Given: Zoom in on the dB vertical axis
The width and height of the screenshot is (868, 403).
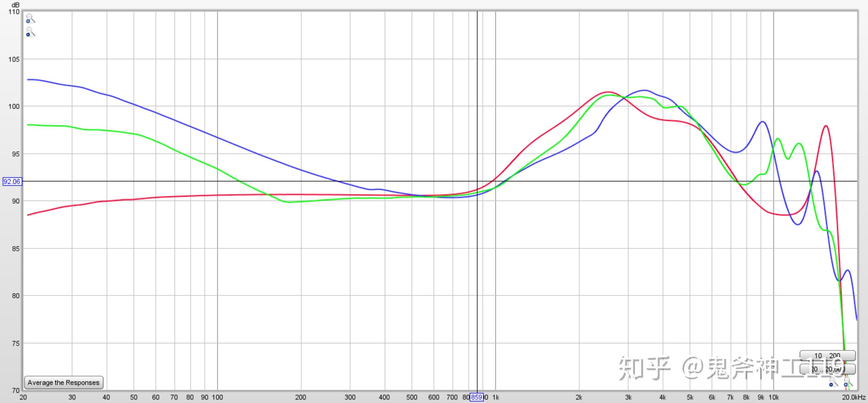Looking at the screenshot, I should pos(30,18).
